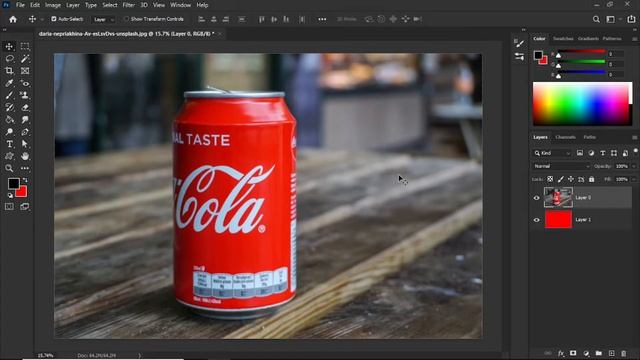
Task: Select the Brush tool
Action: point(9,96)
